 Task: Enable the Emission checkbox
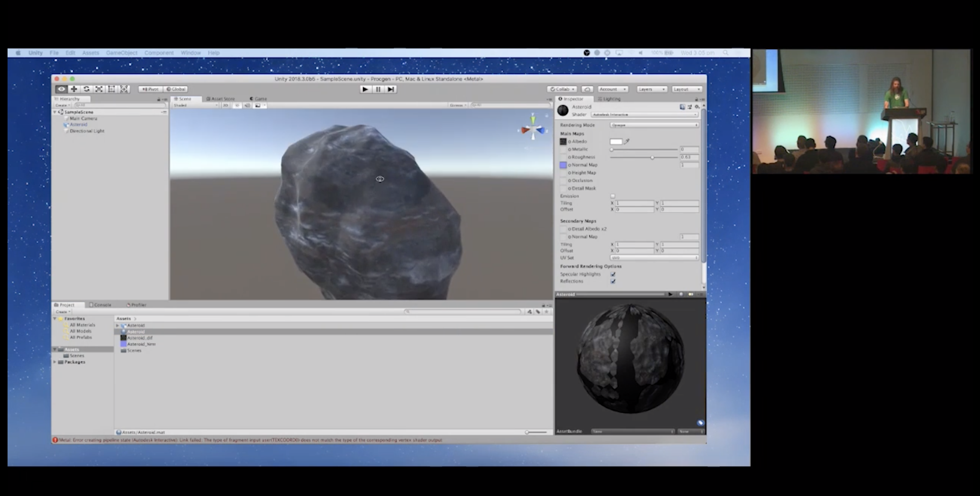(612, 196)
